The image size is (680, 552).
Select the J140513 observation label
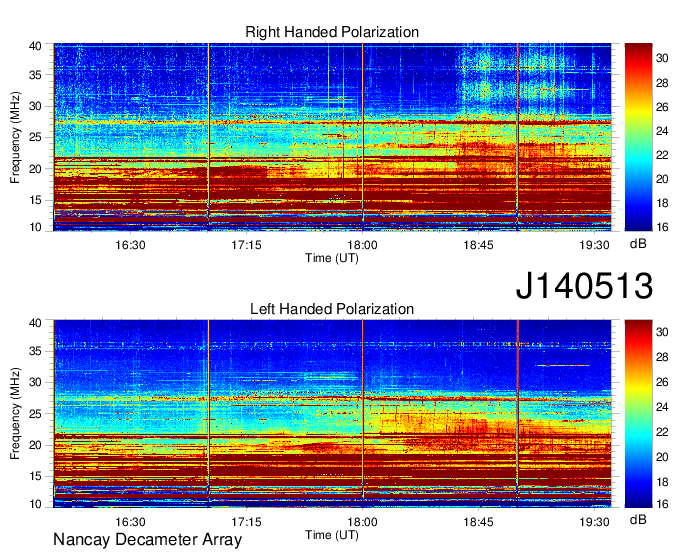pos(584,286)
